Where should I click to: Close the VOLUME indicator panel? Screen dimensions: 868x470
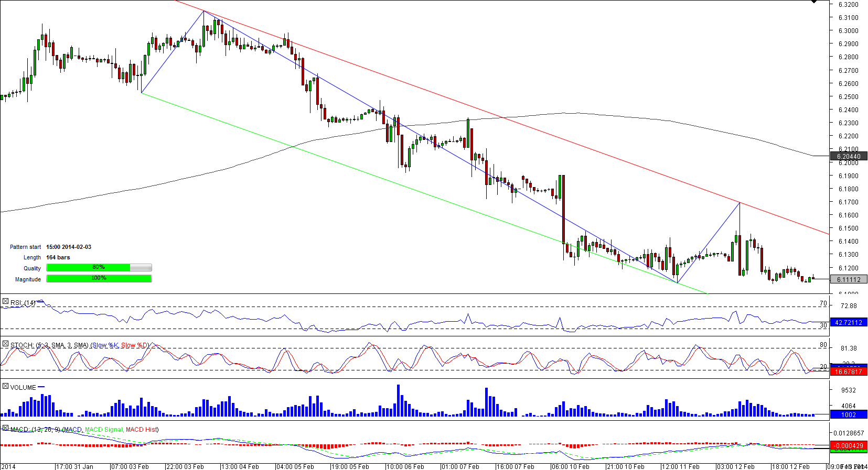[5, 386]
